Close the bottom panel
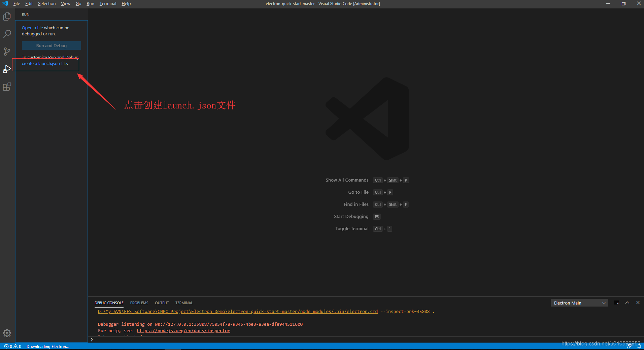Viewport: 644px width, 350px height. click(638, 303)
